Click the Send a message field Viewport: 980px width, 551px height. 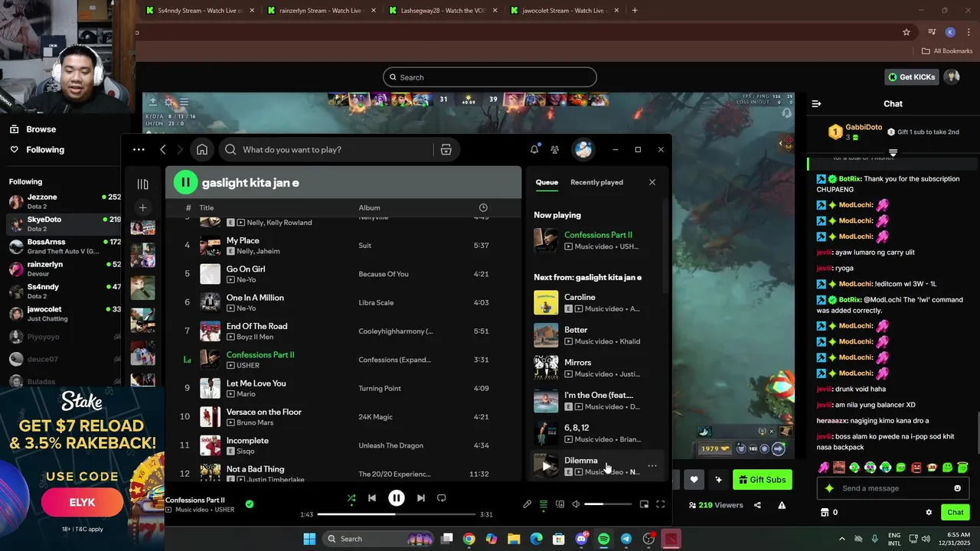(892, 488)
